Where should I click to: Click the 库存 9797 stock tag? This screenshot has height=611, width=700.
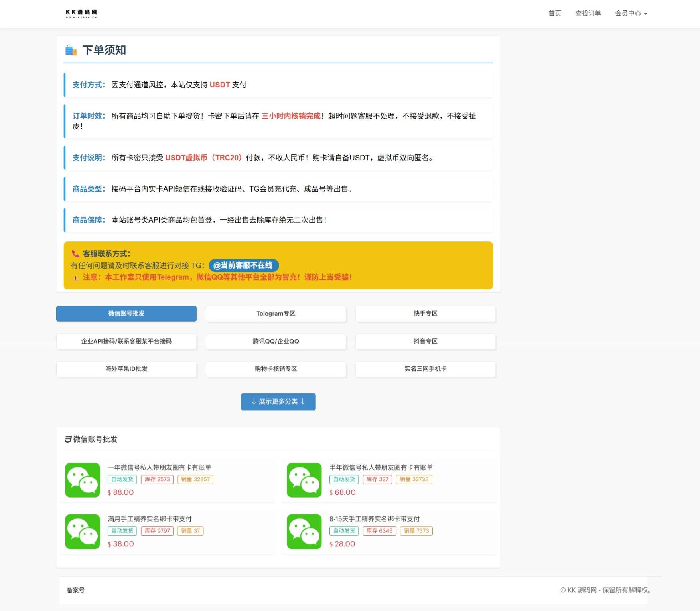click(157, 531)
